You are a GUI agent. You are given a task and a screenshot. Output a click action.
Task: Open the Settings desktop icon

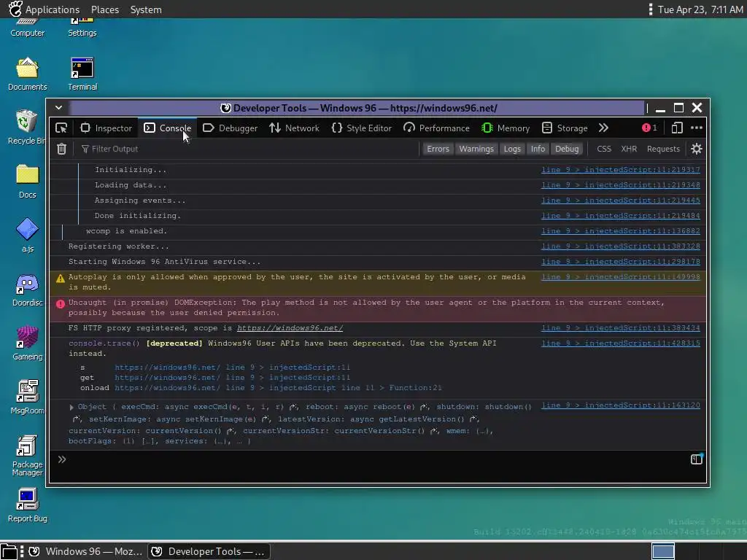pyautogui.click(x=82, y=27)
